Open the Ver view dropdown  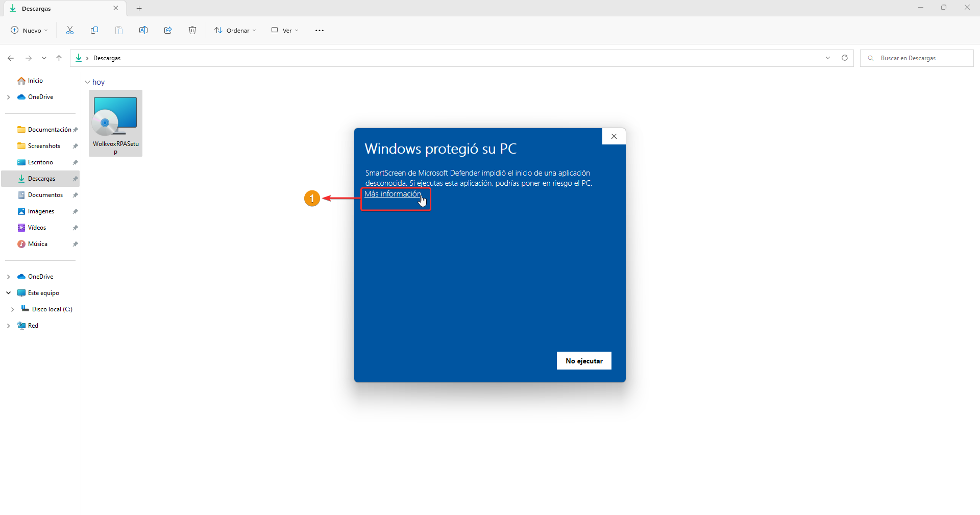[x=285, y=31]
